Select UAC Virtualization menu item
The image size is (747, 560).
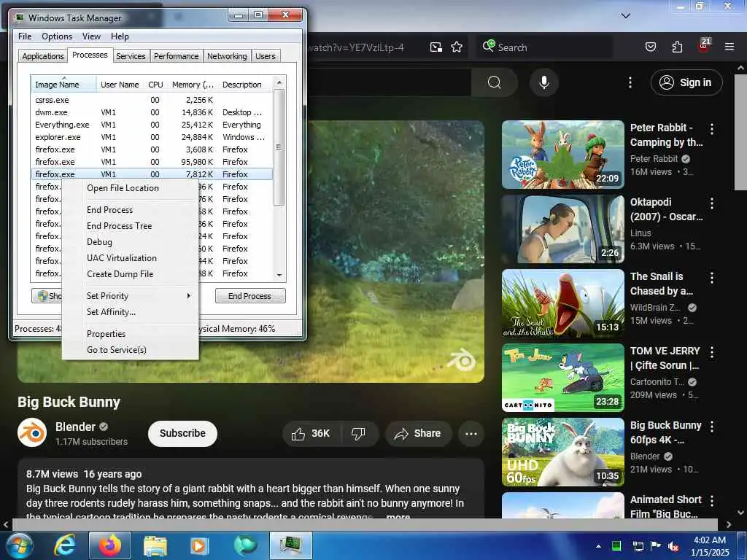tap(122, 258)
